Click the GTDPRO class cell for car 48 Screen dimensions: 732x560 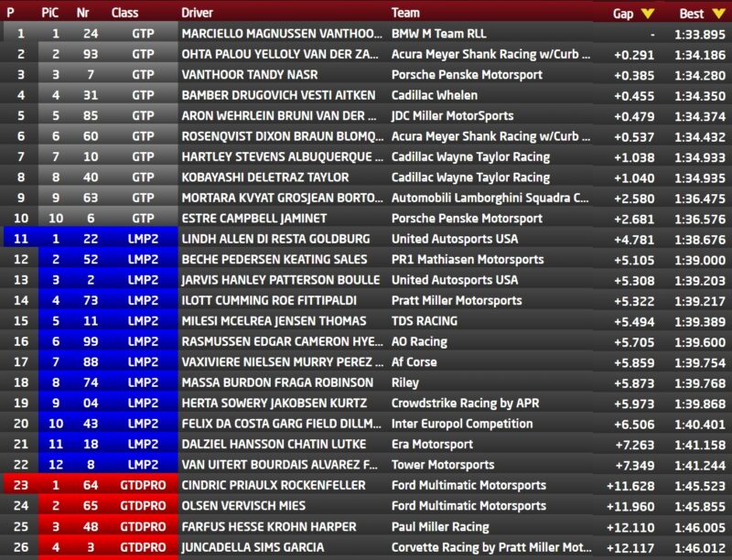(143, 527)
